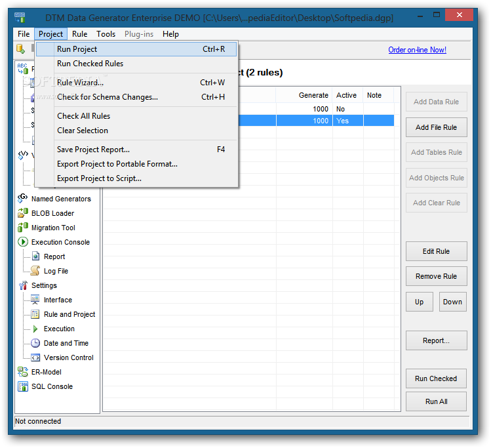The height and width of the screenshot is (448, 491).
Task: Click the green Execution arrow icon
Action: point(35,329)
